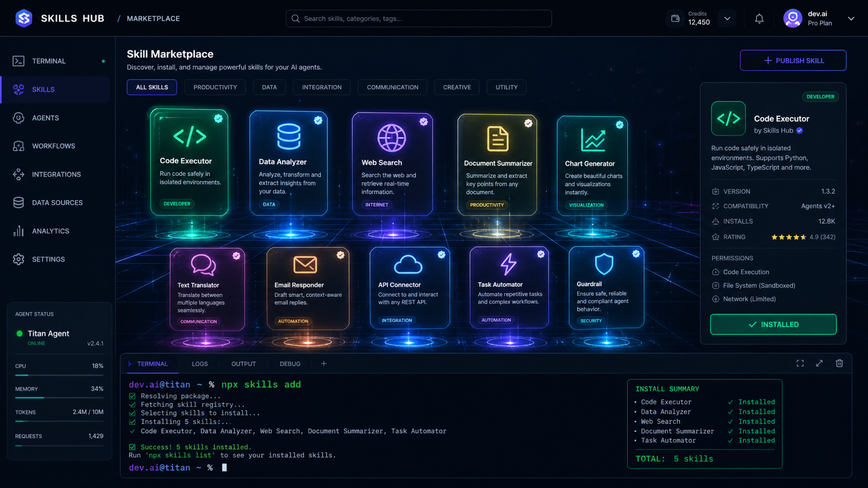Click the Installing 5 skills checkbox
This screenshot has height=488, width=868.
(132, 422)
